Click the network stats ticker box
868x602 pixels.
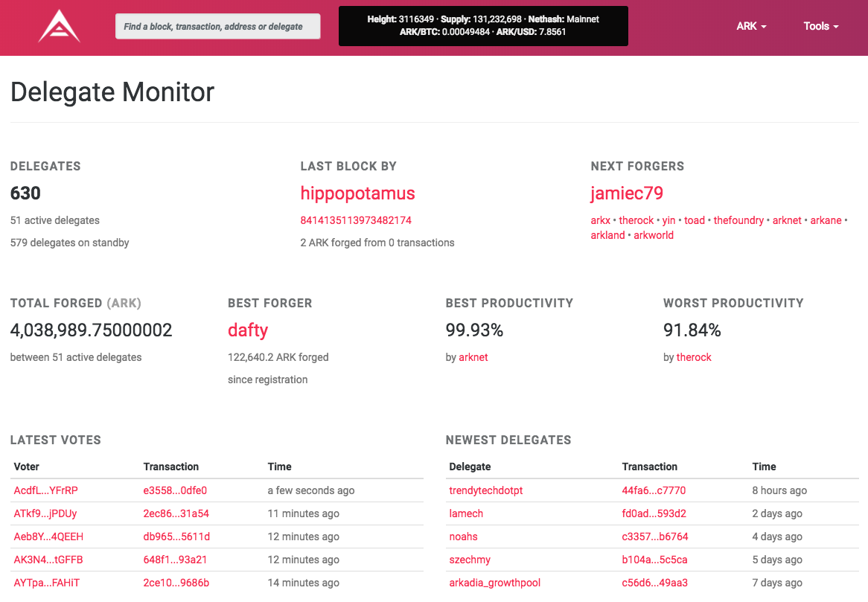[483, 26]
